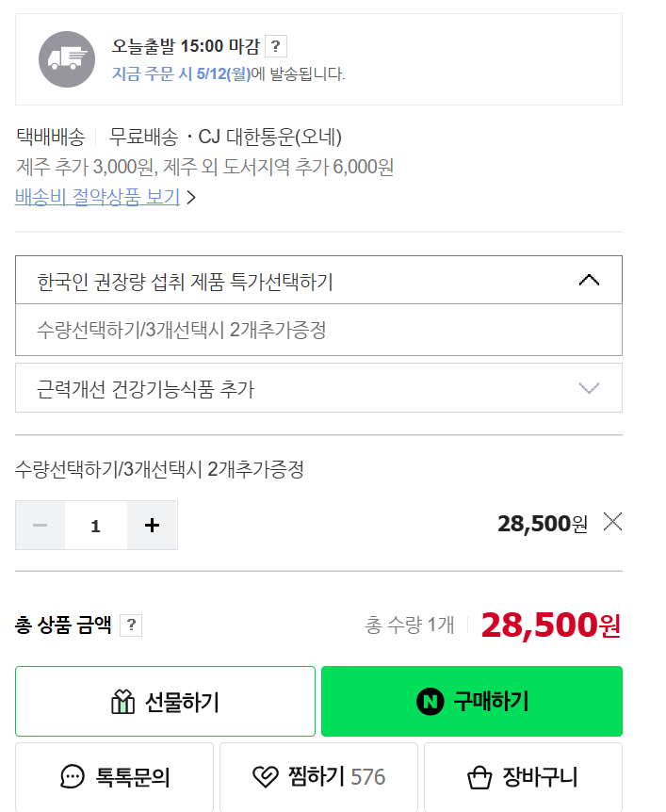Click the chat bubble icon for 톡톡문의
This screenshot has height=812, width=666.
click(x=73, y=777)
